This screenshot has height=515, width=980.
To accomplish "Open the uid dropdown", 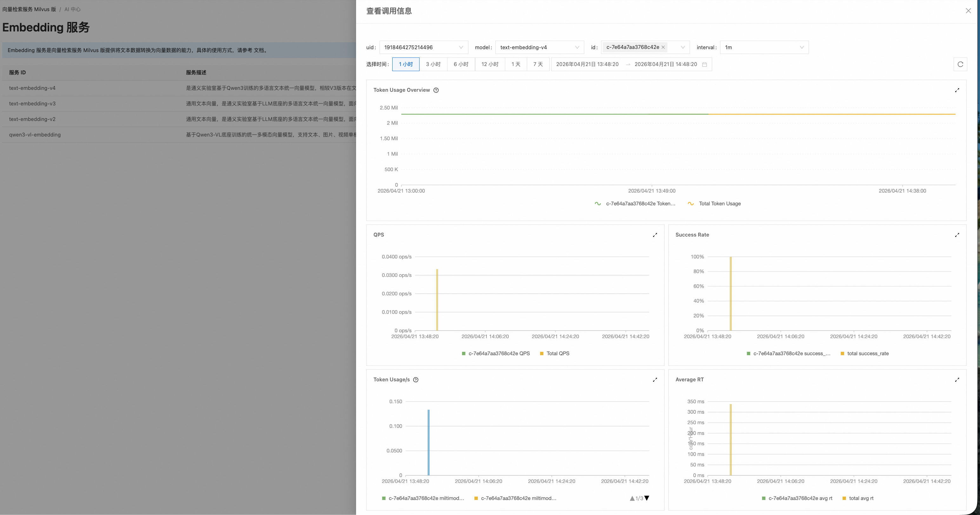I will click(424, 48).
